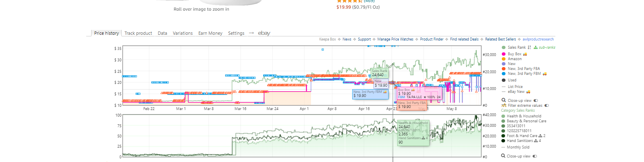644x162 pixels.
Task: Switch lower chart Close-up view toggle
Action: [x=535, y=156]
